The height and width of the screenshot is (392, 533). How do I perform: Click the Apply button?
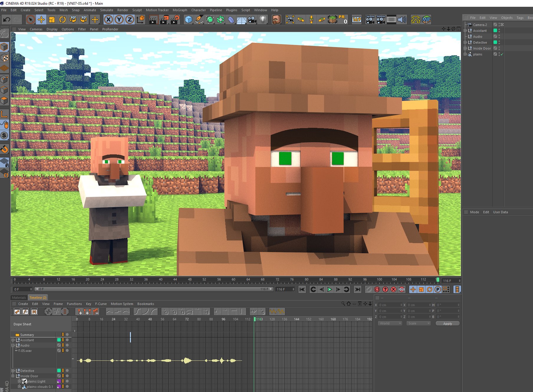click(x=448, y=324)
